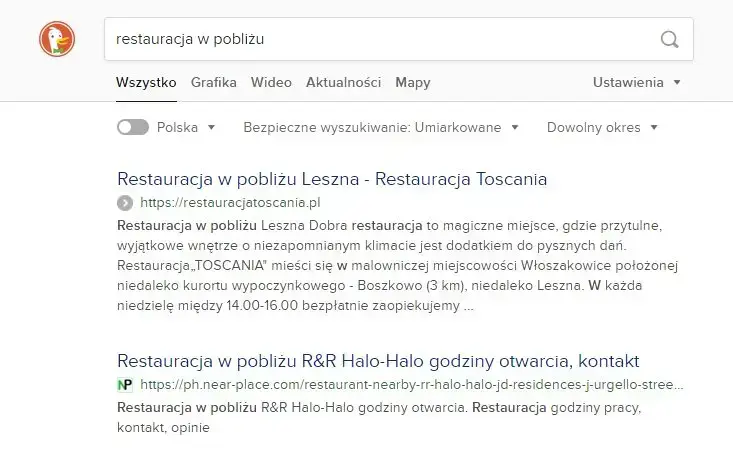Open the Dowolny okres time filter

pyautogui.click(x=602, y=127)
